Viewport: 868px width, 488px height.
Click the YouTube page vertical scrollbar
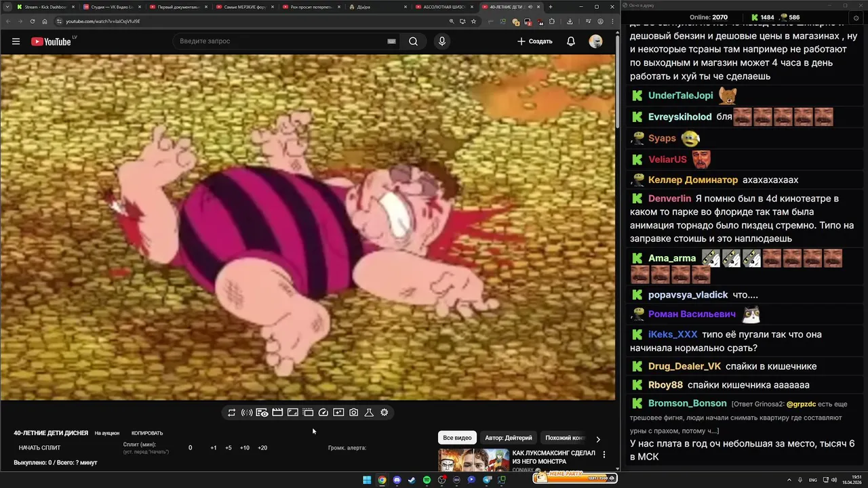click(x=617, y=81)
